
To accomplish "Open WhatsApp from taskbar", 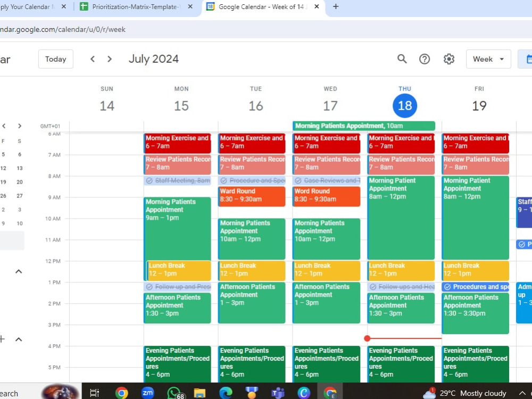I will (174, 393).
